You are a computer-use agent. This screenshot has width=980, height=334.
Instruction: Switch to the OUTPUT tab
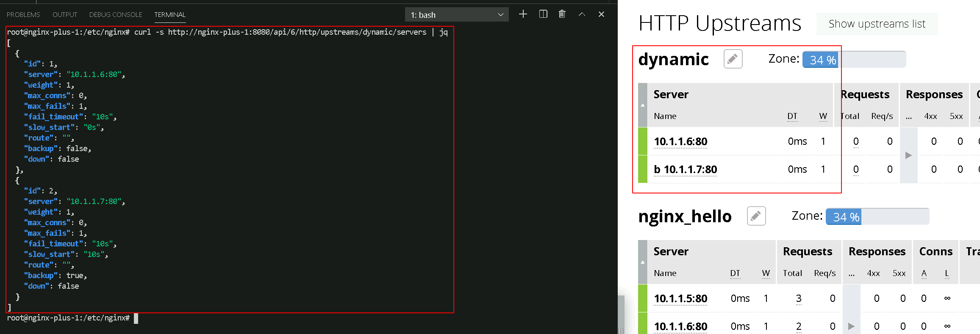[x=65, y=15]
